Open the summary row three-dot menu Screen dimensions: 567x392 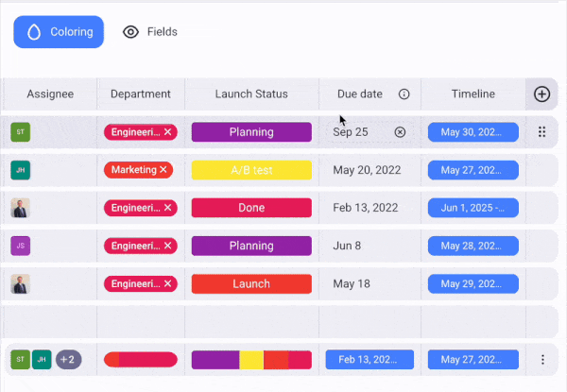(542, 360)
